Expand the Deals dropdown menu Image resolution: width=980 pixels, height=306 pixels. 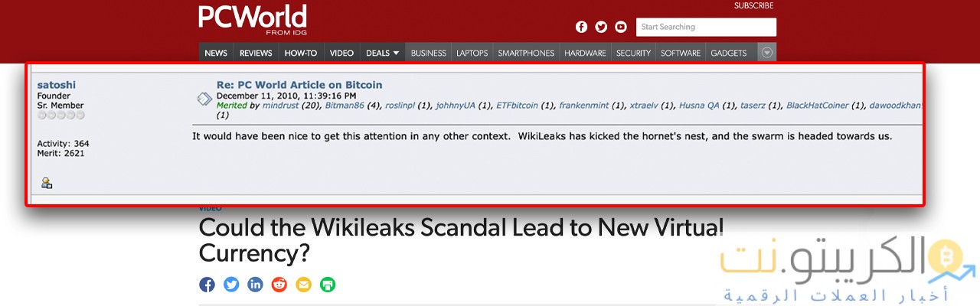pyautogui.click(x=382, y=53)
